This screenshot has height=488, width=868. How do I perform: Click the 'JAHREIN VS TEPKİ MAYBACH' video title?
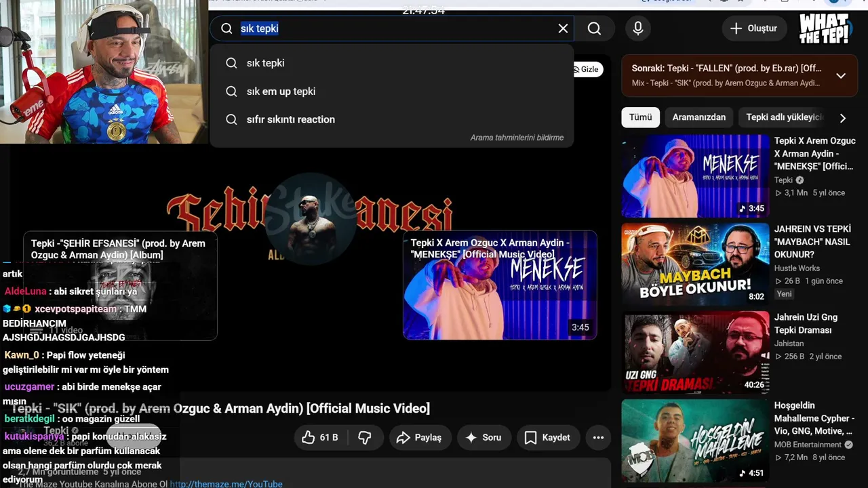[812, 242]
